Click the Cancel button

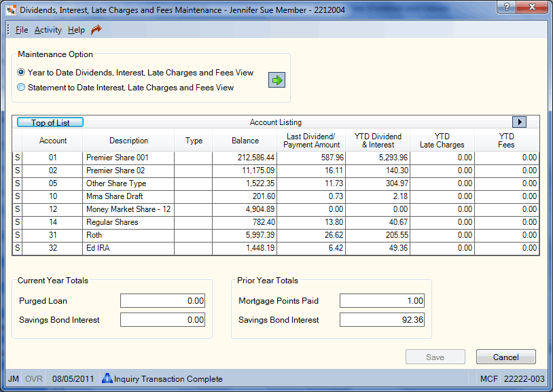point(505,357)
